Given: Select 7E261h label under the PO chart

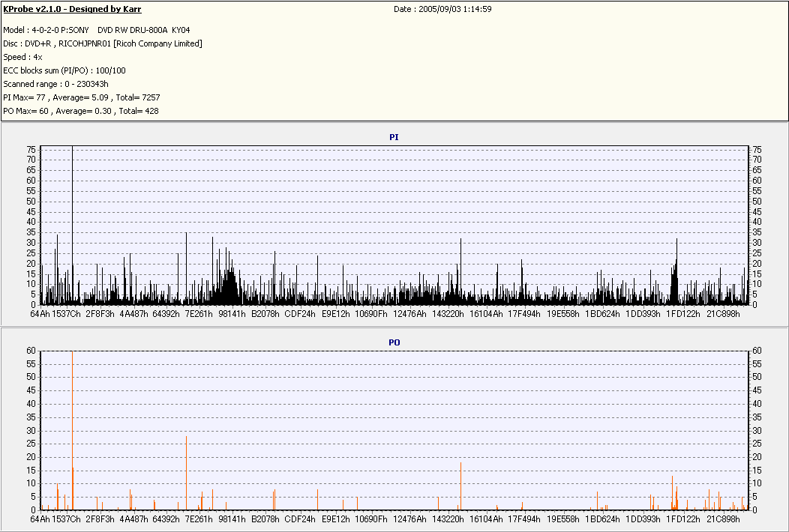Looking at the screenshot, I should click(x=199, y=519).
